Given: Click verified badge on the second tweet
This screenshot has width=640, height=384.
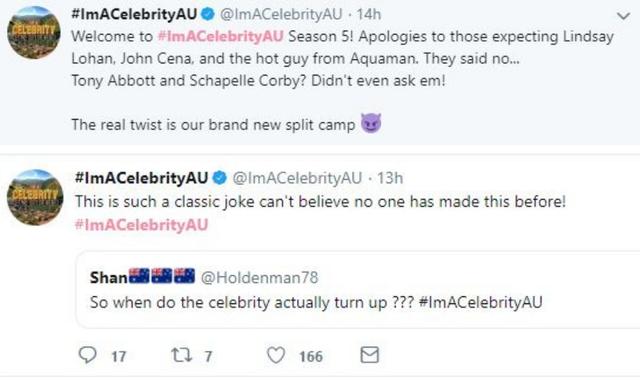Looking at the screenshot, I should click(x=220, y=178).
